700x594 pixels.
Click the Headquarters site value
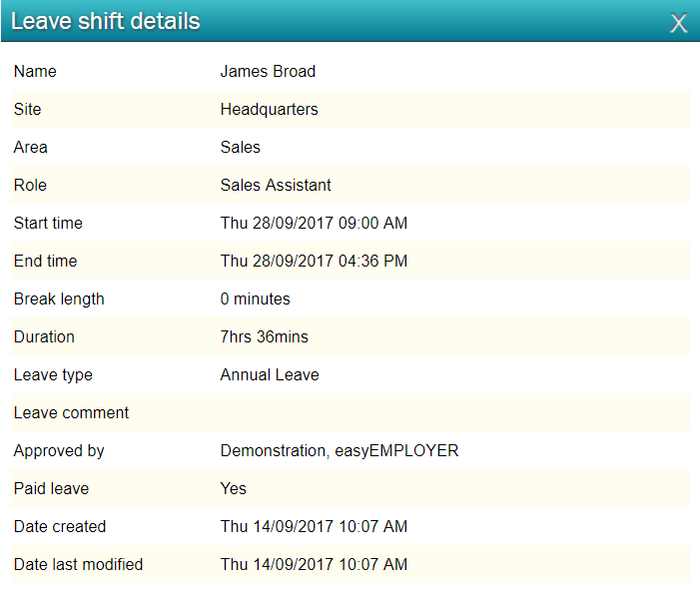[x=270, y=110]
